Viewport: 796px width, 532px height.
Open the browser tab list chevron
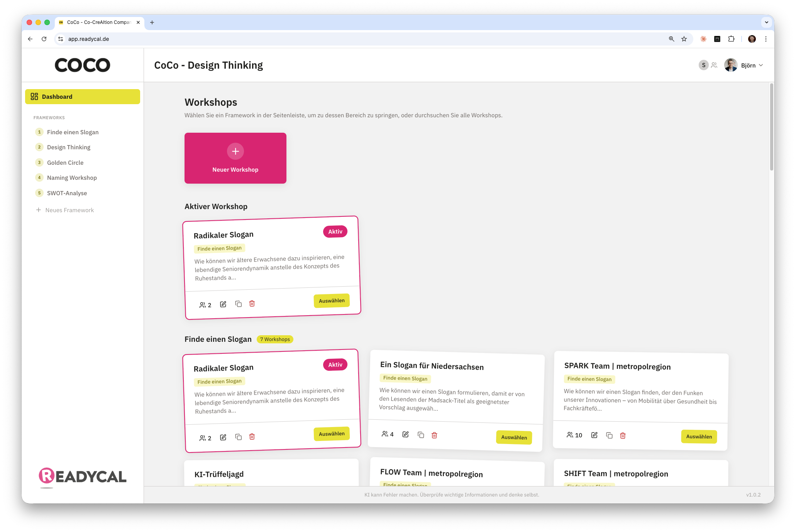[x=766, y=22]
